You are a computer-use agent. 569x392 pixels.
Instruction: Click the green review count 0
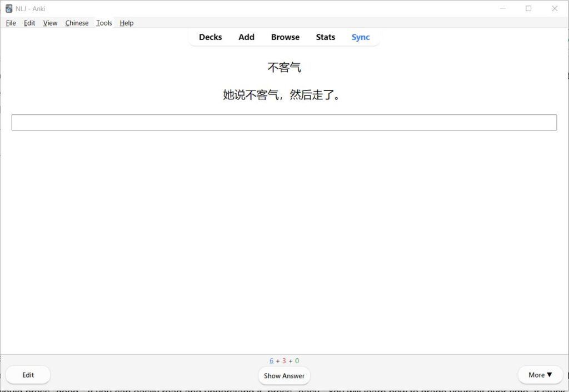point(297,360)
